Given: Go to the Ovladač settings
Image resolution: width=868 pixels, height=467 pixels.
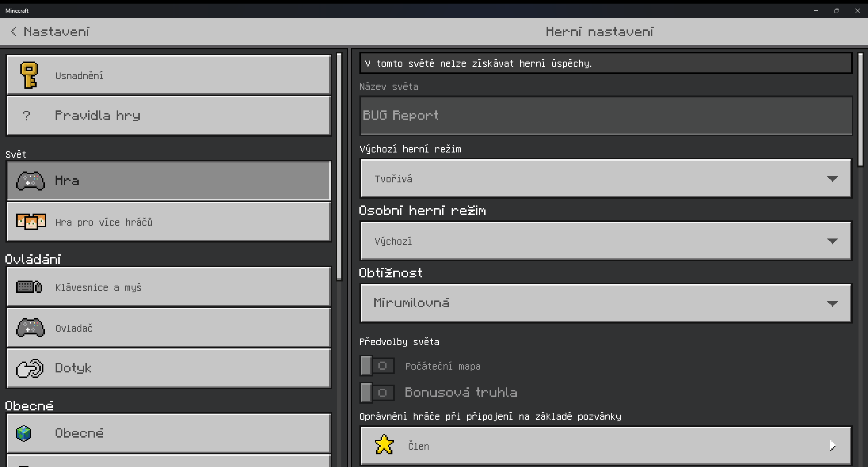Looking at the screenshot, I should pos(169,328).
